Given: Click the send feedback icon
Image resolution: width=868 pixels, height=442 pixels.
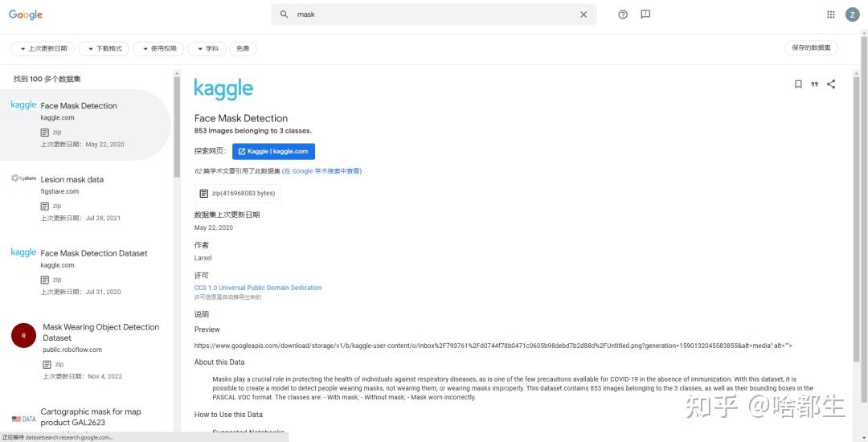Looking at the screenshot, I should point(645,14).
